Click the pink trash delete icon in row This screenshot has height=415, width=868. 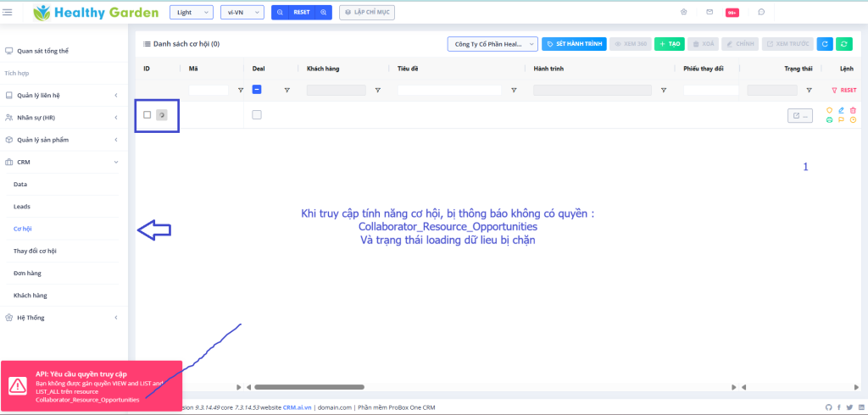[x=853, y=110]
